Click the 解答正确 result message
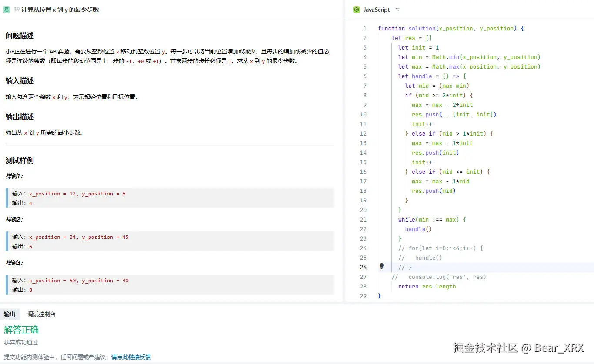 pos(21,330)
